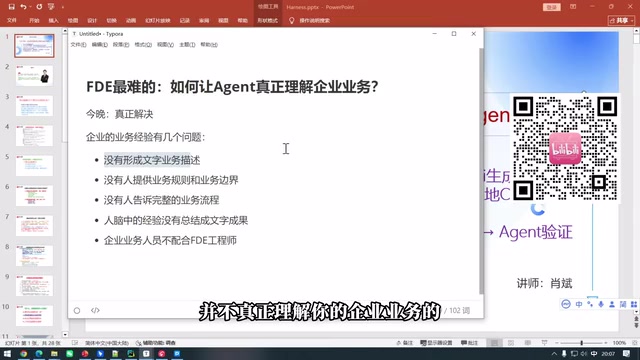
Task: Click Typora vertical scrollbar
Action: pyautogui.click(x=481, y=171)
